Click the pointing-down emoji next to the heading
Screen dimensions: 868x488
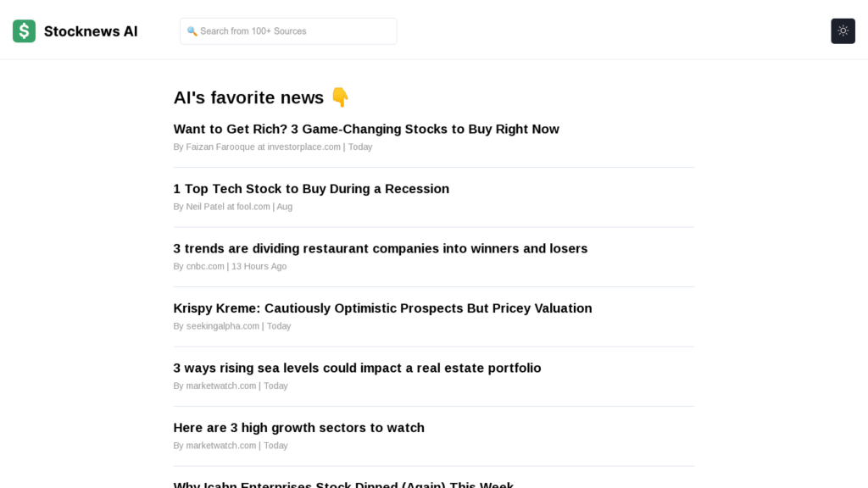(339, 97)
